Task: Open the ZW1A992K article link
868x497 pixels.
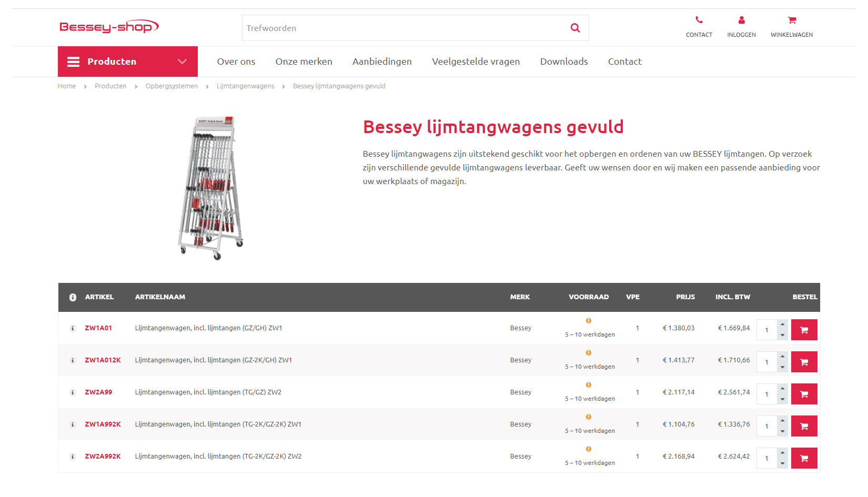Action: click(103, 424)
